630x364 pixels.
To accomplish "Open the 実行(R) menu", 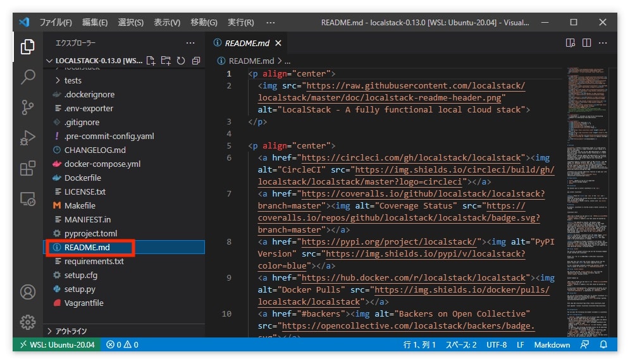I will 240,23.
